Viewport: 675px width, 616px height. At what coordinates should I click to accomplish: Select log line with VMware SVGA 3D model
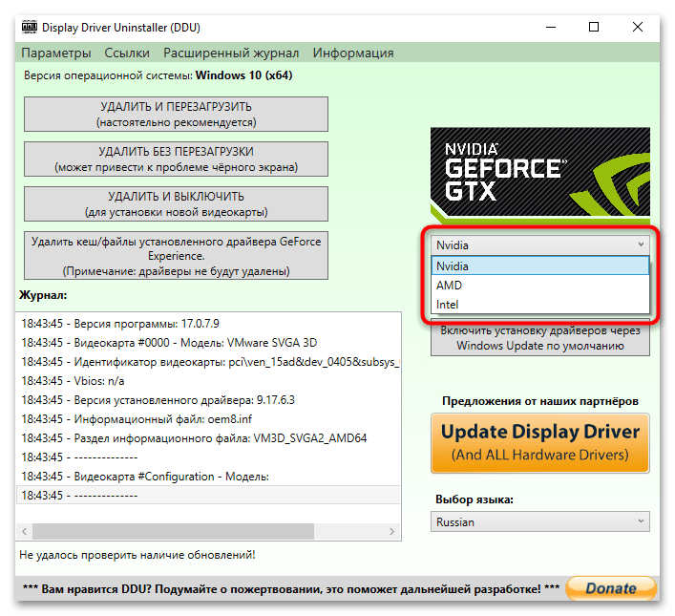208,343
